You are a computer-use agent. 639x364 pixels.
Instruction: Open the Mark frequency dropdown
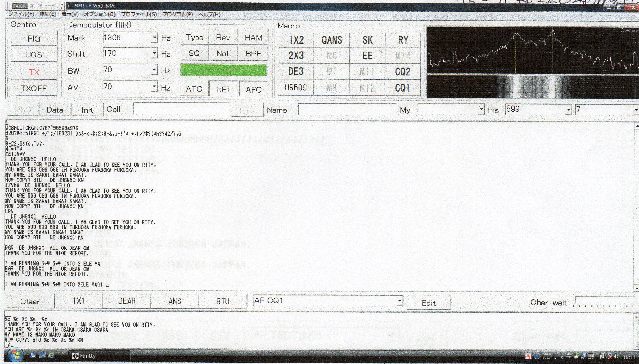point(154,38)
